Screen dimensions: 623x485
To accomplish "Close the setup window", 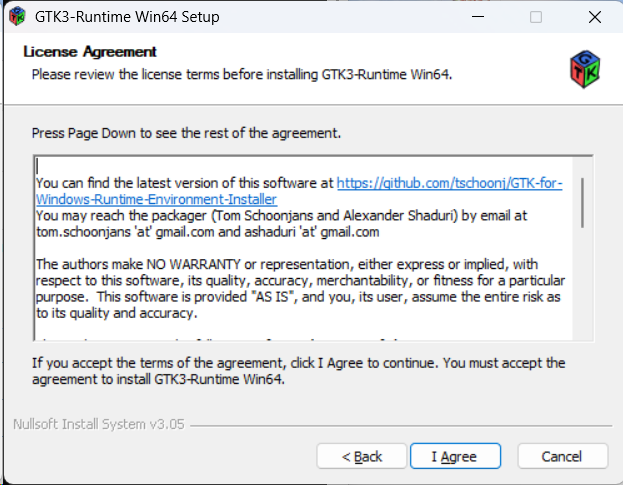I will [595, 17].
